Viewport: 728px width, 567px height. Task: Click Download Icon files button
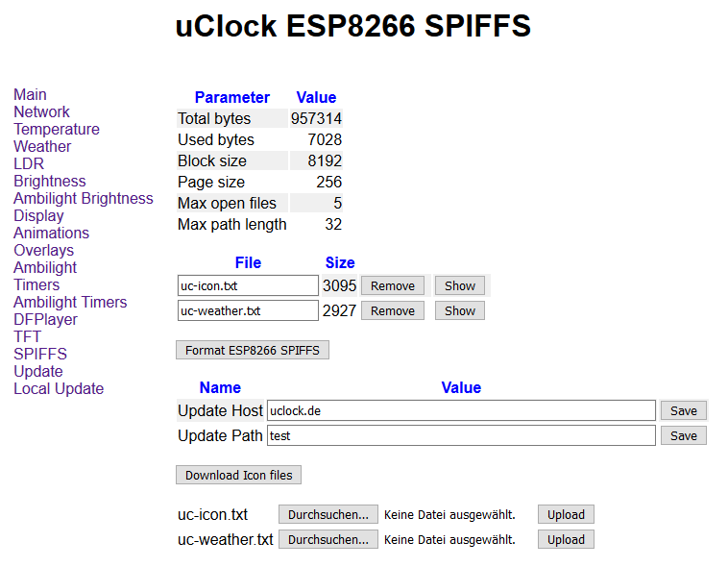pos(238,475)
